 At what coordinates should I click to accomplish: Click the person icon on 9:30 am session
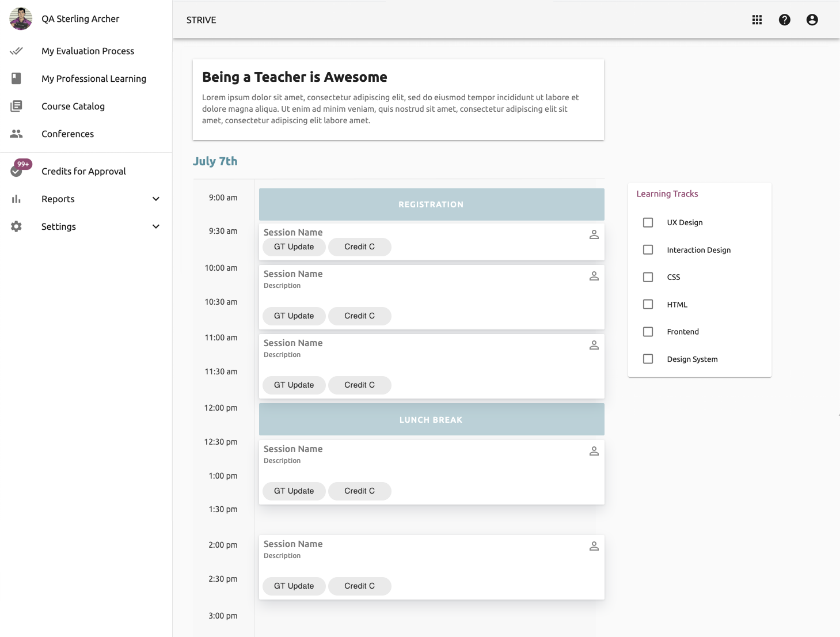coord(594,234)
